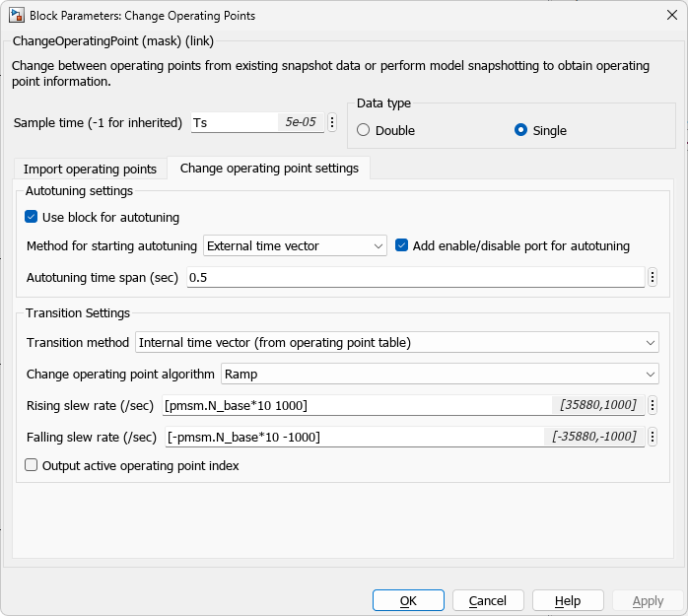This screenshot has height=616, width=688.
Task: Open Change operating point algorithm dropdown
Action: coord(440,375)
